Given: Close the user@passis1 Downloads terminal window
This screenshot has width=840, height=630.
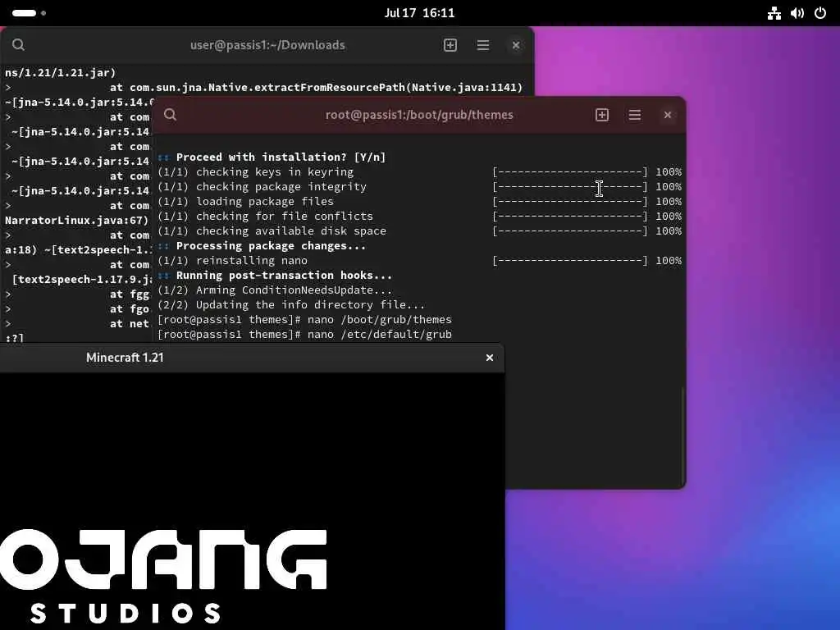Looking at the screenshot, I should coord(516,45).
